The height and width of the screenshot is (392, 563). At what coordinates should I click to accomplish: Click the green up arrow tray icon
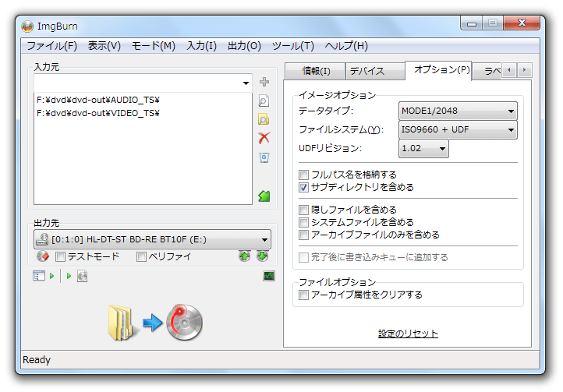(x=245, y=256)
